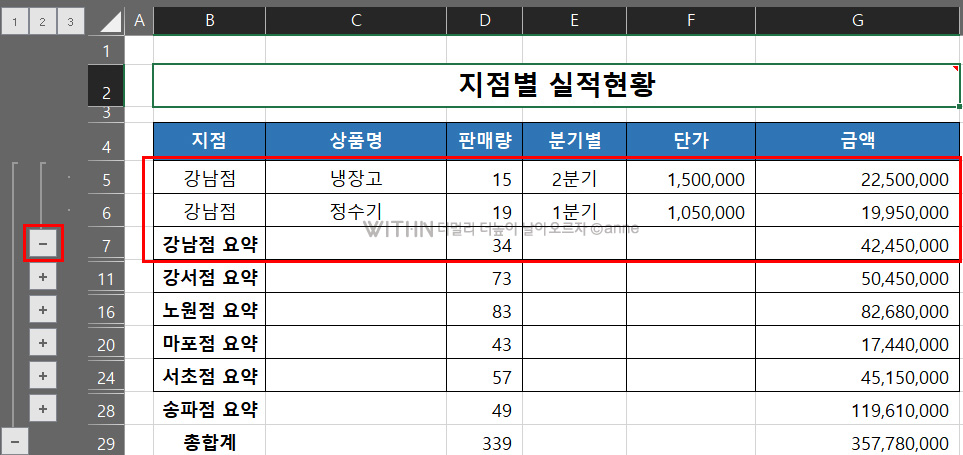Expand the 서초점 요약 group

click(43, 375)
